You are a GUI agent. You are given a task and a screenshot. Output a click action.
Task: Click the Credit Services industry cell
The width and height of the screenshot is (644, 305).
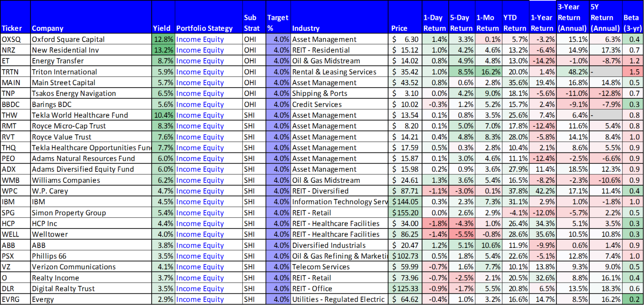pyautogui.click(x=339, y=104)
